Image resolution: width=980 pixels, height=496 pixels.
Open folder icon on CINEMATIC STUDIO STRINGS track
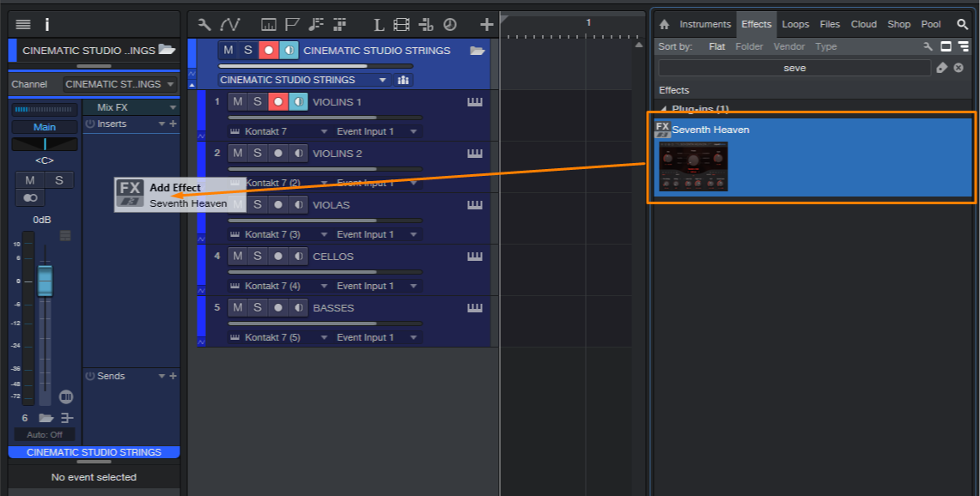click(478, 51)
